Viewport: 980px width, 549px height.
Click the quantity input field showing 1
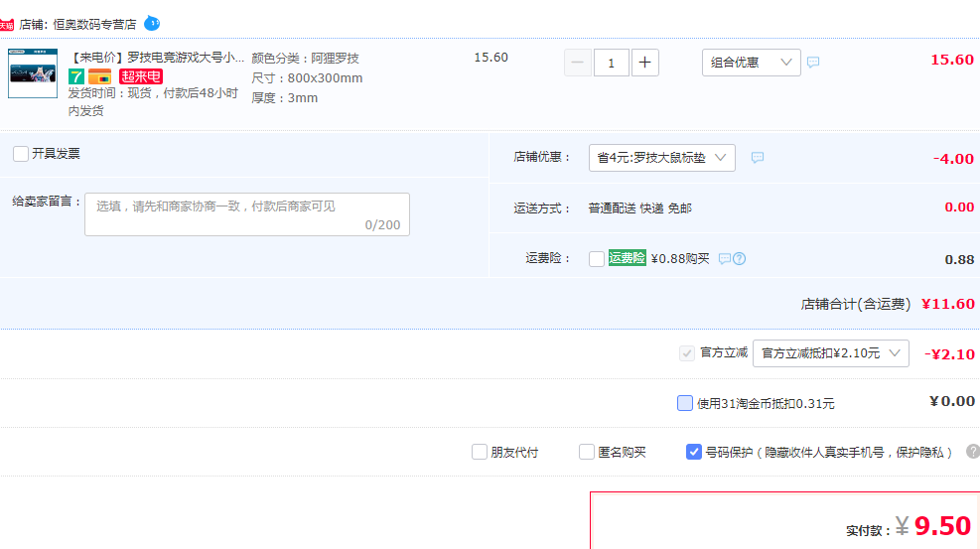(611, 63)
